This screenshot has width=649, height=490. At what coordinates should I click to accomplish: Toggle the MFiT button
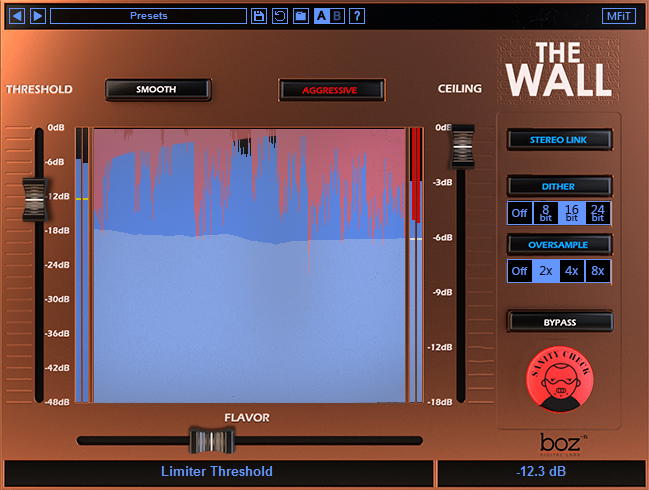619,16
